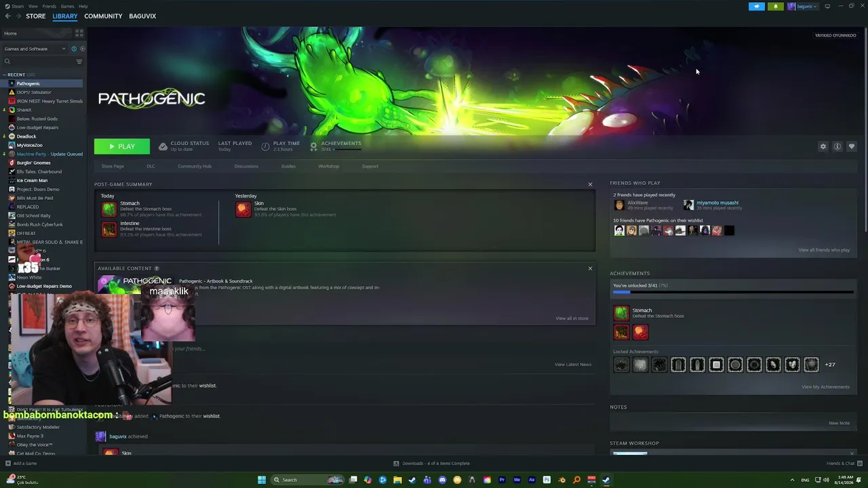Add Pathogenic to favorites with heart icon
Image resolution: width=868 pixels, height=488 pixels.
click(x=852, y=146)
